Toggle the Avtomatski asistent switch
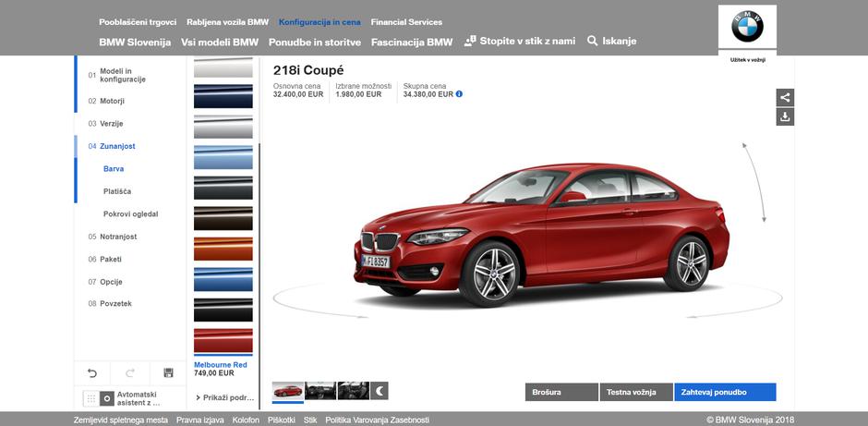Screen dimensions: 868x426 (x=99, y=398)
